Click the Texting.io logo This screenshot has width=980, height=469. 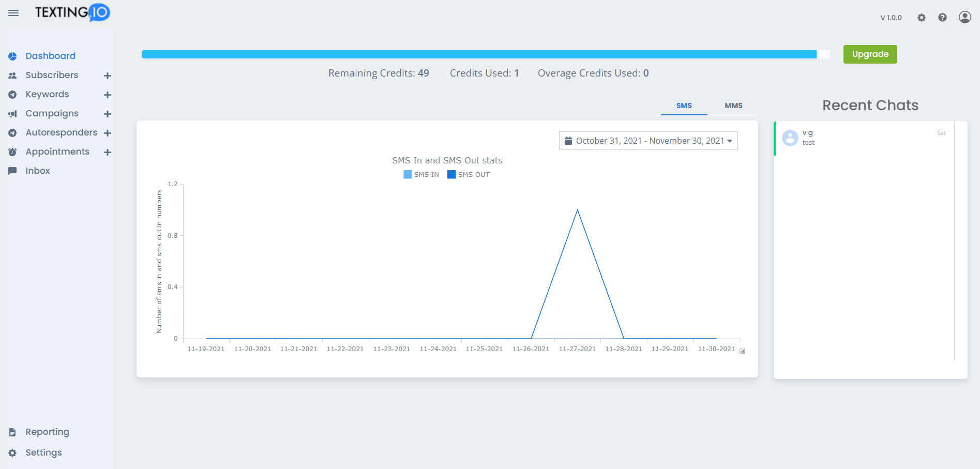pyautogui.click(x=72, y=12)
